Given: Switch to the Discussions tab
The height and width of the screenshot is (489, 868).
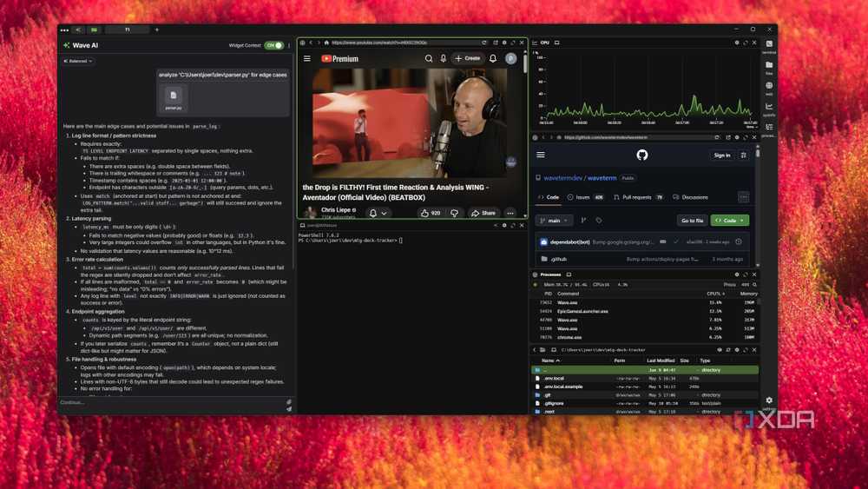Looking at the screenshot, I should coord(690,197).
